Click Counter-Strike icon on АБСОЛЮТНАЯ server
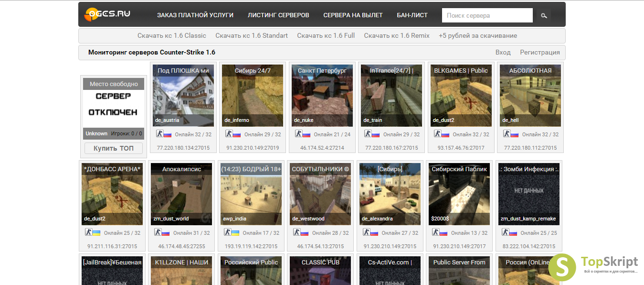 (x=507, y=134)
